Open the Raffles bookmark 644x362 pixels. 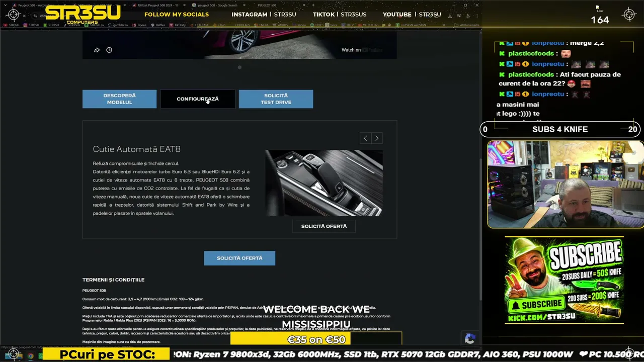158,25
